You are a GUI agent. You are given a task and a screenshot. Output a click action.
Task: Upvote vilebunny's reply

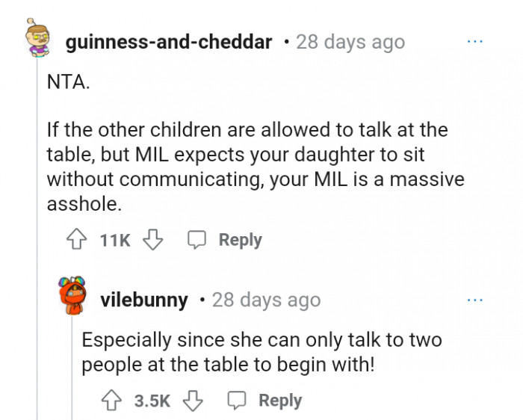(x=112, y=401)
